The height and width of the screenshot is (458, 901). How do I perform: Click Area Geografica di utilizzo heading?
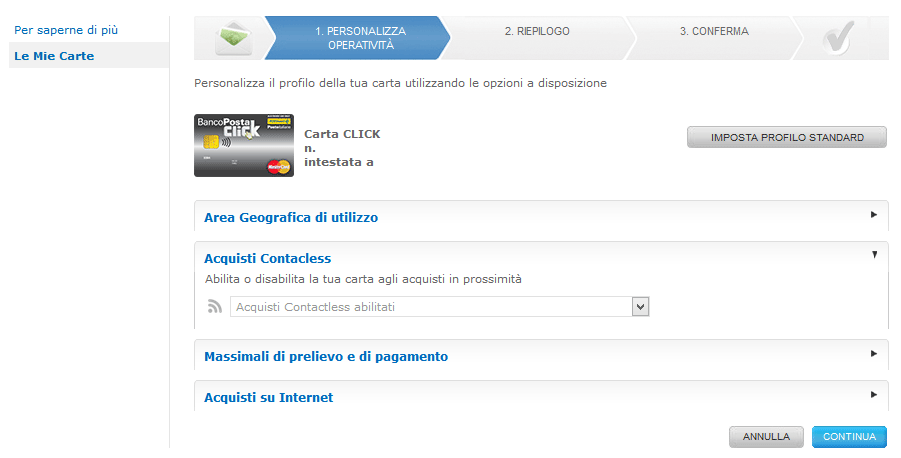pos(291,217)
